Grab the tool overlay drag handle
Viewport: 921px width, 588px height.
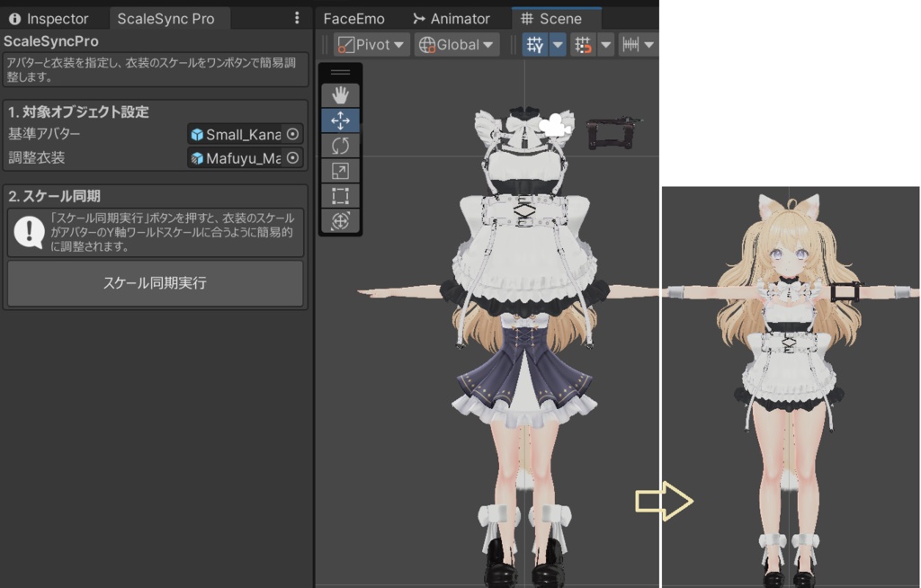[x=340, y=72]
